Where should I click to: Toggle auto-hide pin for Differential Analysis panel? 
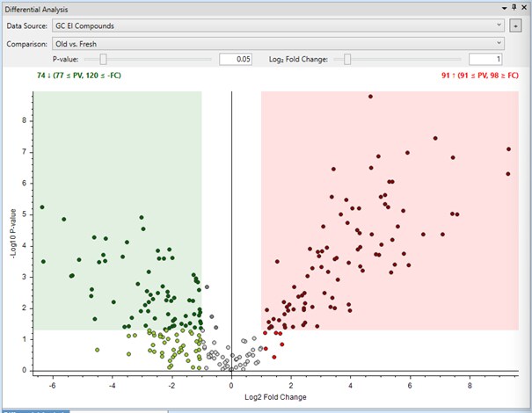514,8
